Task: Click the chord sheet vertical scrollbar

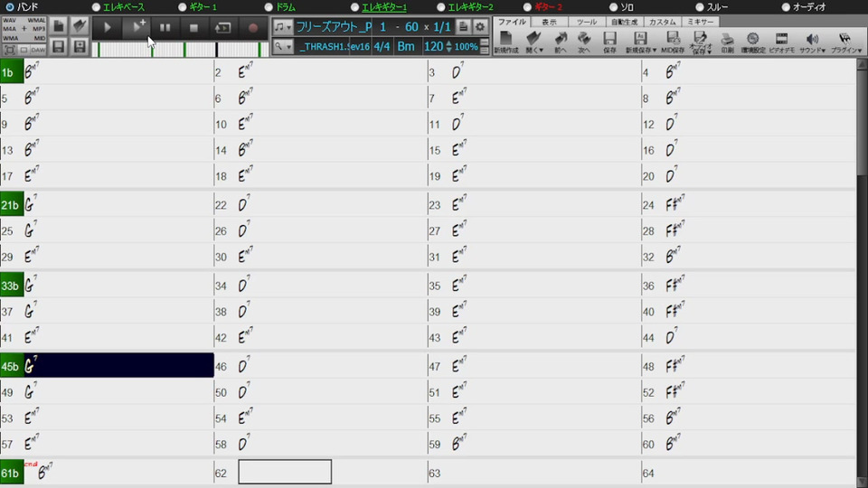Action: click(862, 273)
